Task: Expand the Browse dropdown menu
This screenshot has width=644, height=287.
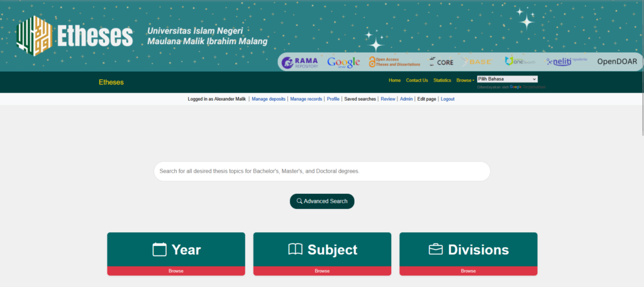Action: click(465, 81)
